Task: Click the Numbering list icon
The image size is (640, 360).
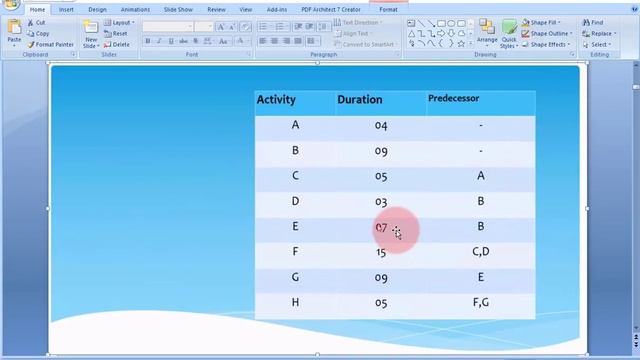Action: (280, 27)
